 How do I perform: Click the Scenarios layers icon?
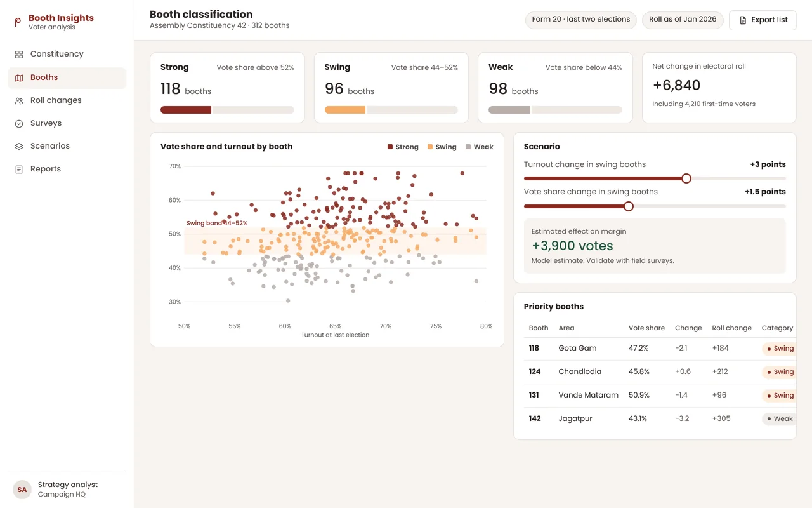(19, 146)
